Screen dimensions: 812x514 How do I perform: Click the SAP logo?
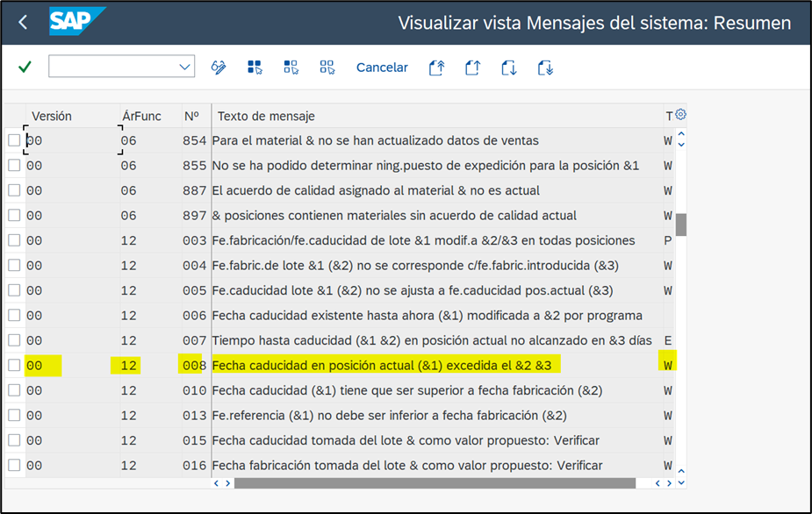click(76, 21)
